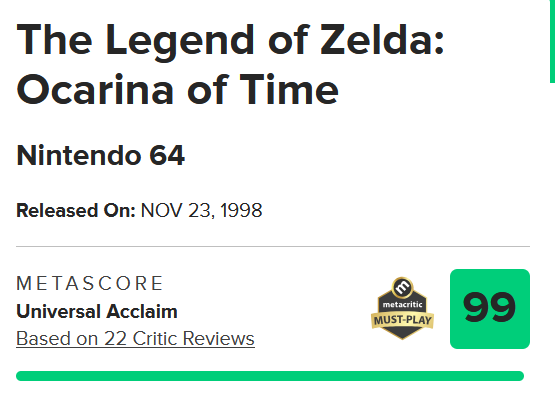Click the Metacritic Must-Play badge
This screenshot has height=404, width=555.
[402, 308]
